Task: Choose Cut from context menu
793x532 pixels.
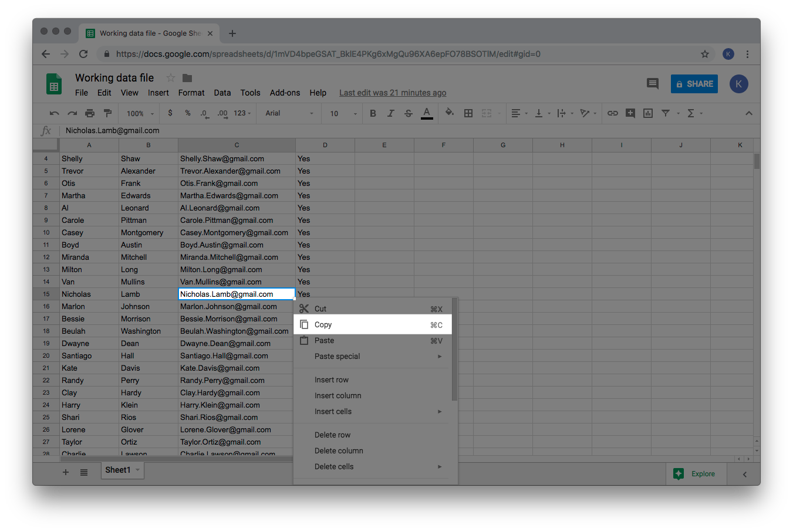Action: (x=373, y=309)
